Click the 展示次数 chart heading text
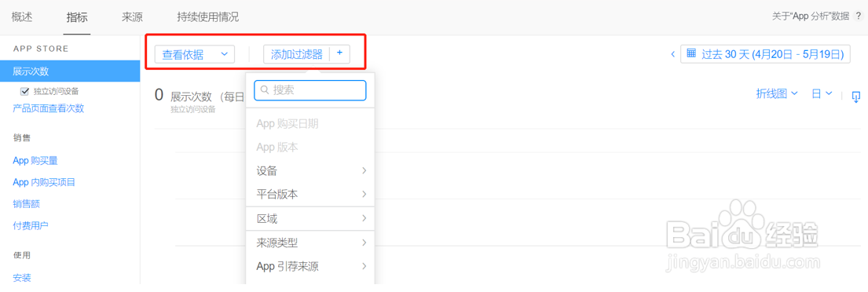Screen dimensions: 868x292 coord(192,97)
